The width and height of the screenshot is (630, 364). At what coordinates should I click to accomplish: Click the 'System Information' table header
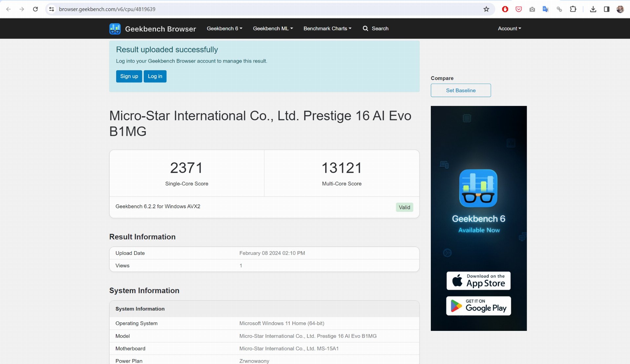click(x=140, y=309)
